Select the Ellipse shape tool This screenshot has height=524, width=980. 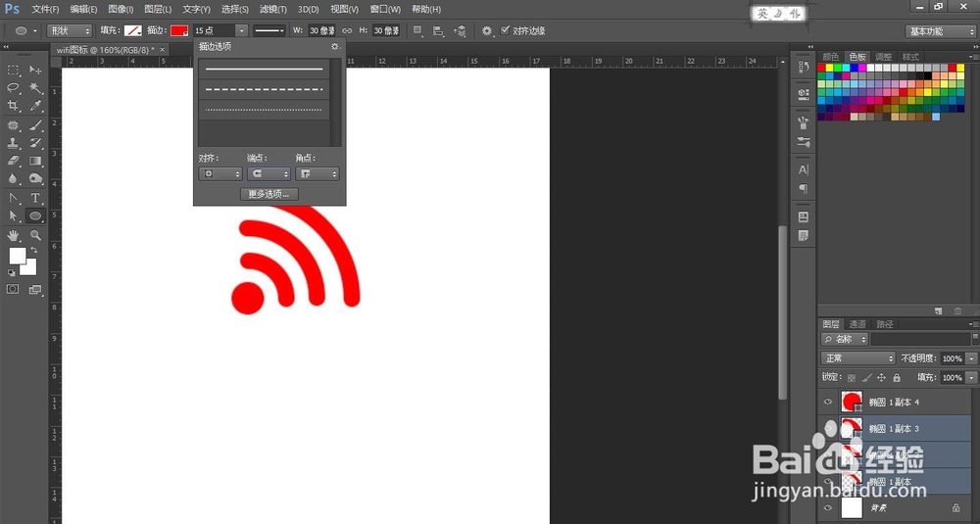pos(35,216)
